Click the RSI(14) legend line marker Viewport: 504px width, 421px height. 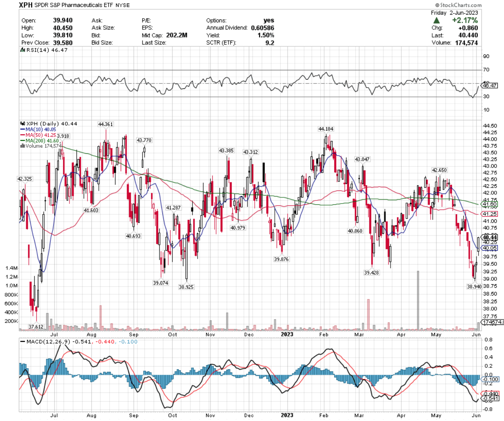point(22,50)
